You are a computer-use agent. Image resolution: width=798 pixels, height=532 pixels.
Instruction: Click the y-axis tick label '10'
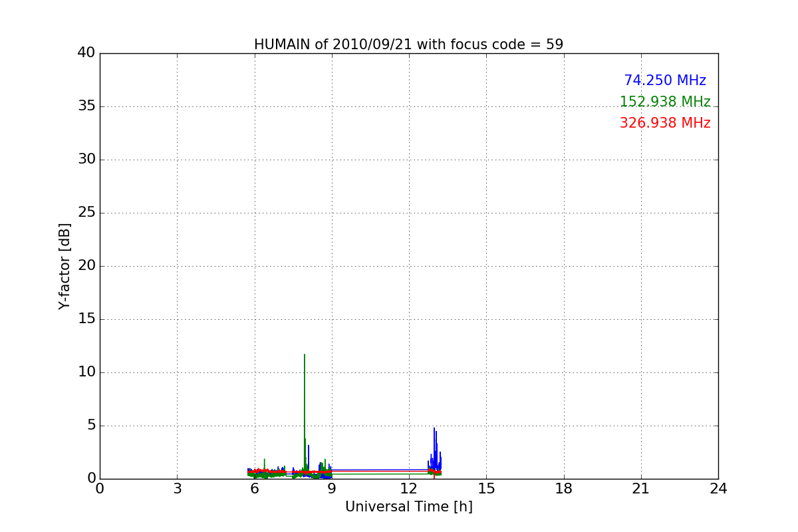click(x=86, y=372)
